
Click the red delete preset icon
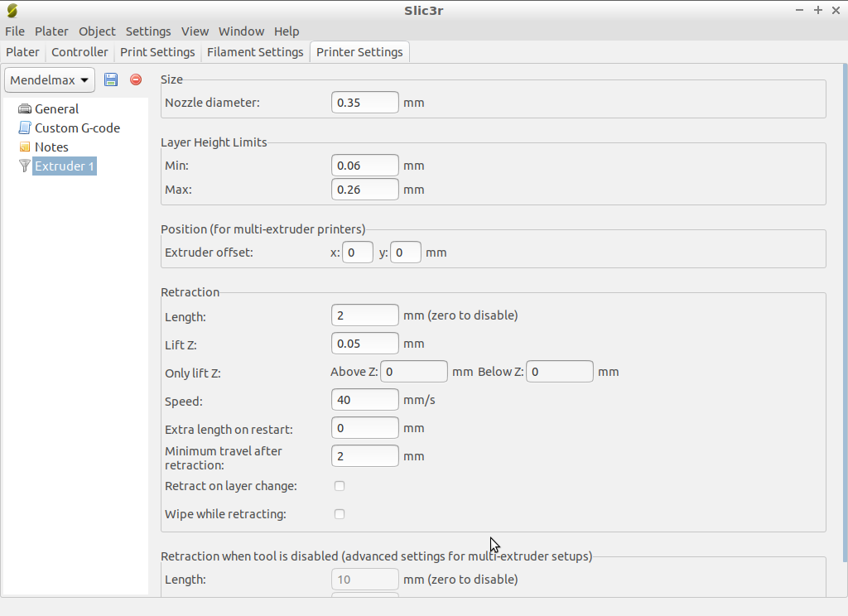point(136,79)
